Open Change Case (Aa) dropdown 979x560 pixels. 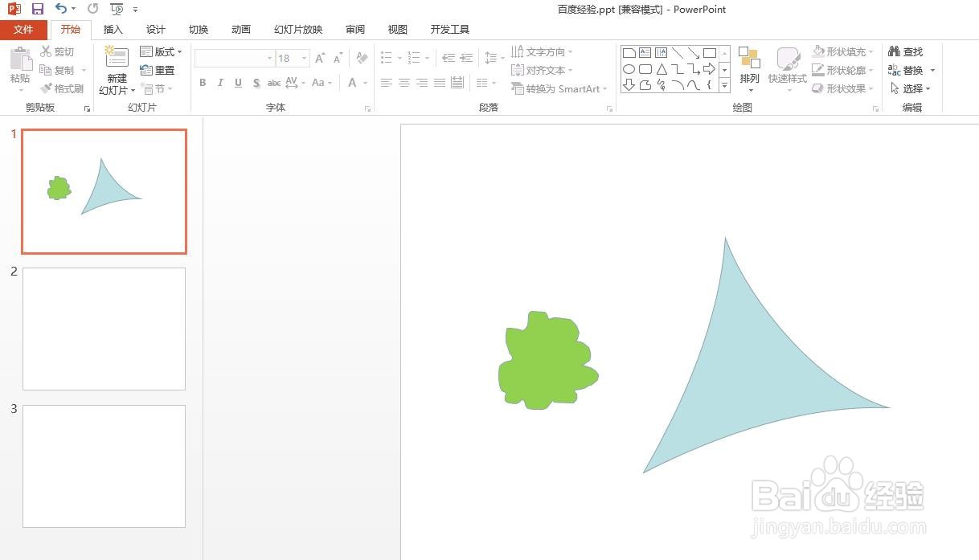coord(321,83)
